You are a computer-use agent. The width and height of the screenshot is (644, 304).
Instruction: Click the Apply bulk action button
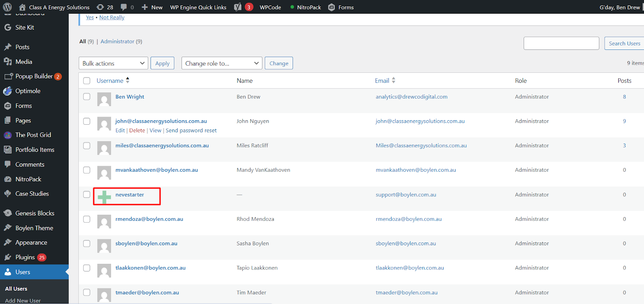click(x=162, y=63)
